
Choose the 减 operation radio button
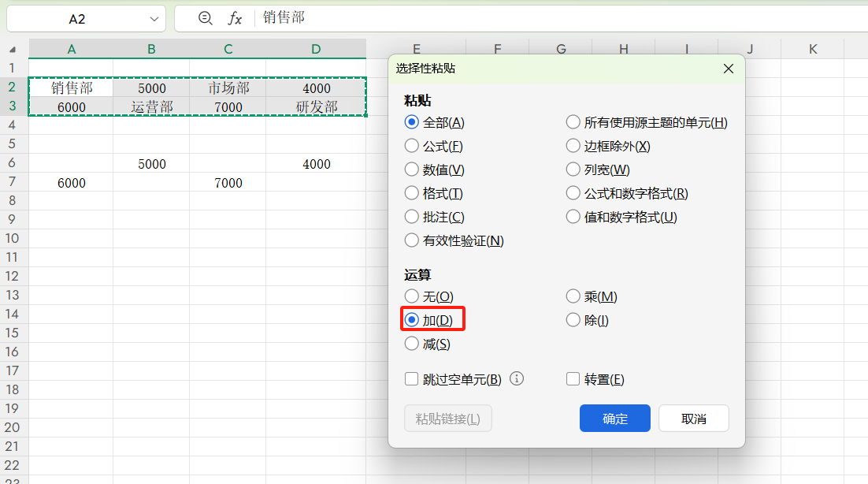click(x=411, y=343)
